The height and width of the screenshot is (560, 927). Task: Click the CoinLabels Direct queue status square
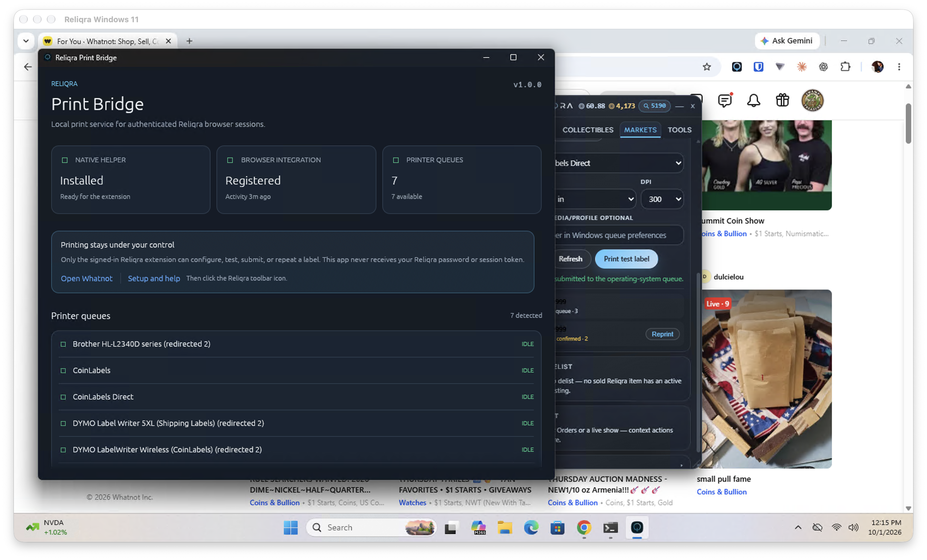point(63,397)
